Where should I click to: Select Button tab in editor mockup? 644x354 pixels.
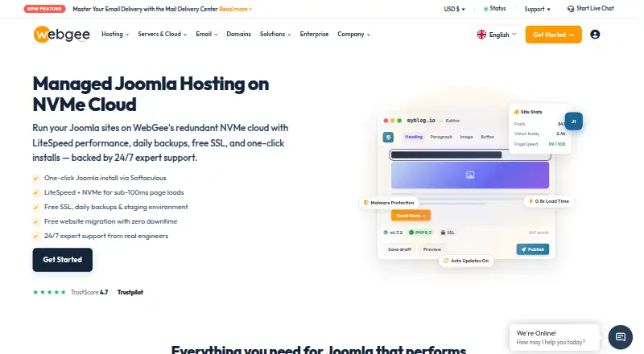[x=488, y=137]
